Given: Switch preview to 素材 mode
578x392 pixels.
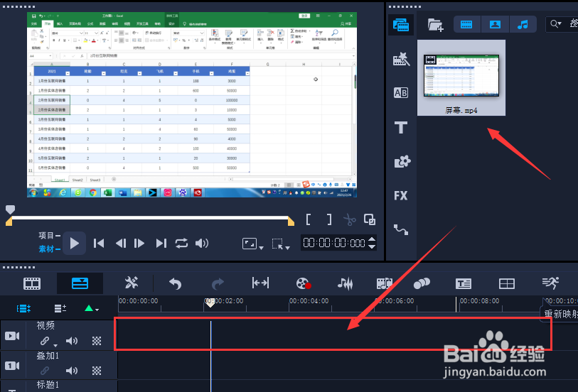Looking at the screenshot, I should (49, 249).
